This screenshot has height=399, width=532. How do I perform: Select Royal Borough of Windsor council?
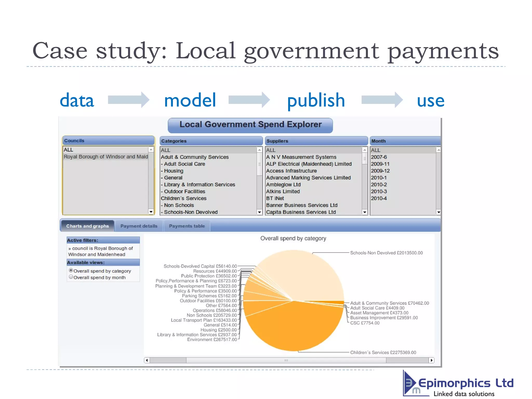coord(105,157)
